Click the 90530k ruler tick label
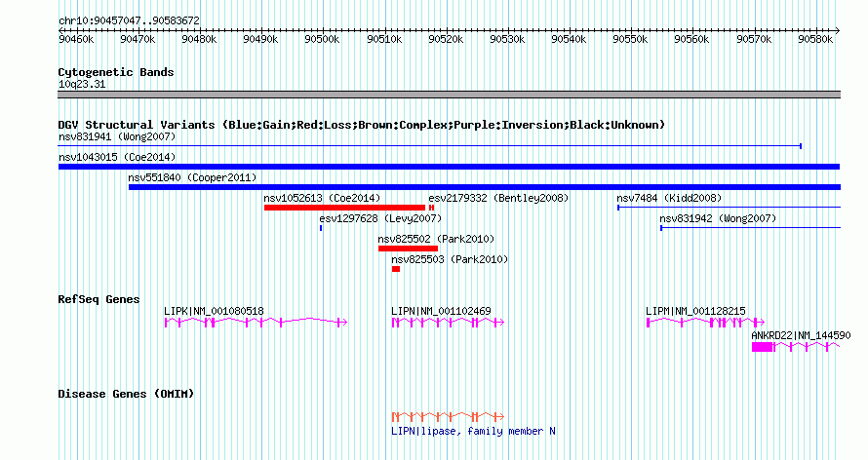 tap(507, 39)
